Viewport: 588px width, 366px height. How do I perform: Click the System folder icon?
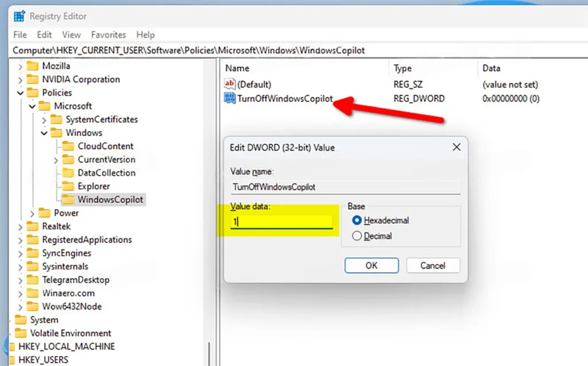(x=21, y=320)
